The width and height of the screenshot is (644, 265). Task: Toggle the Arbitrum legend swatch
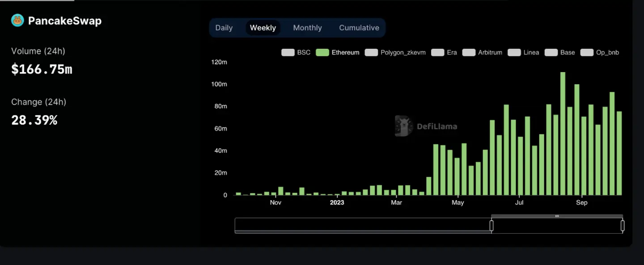point(469,52)
